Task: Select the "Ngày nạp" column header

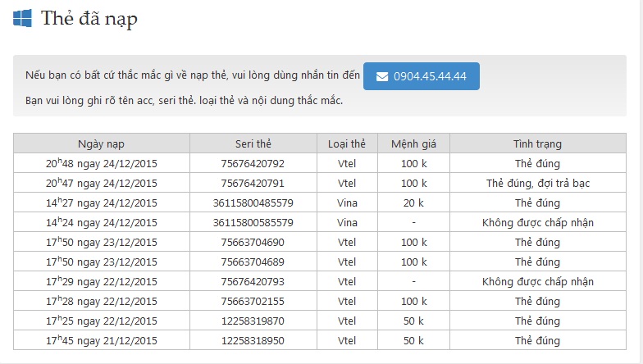Action: (x=102, y=143)
